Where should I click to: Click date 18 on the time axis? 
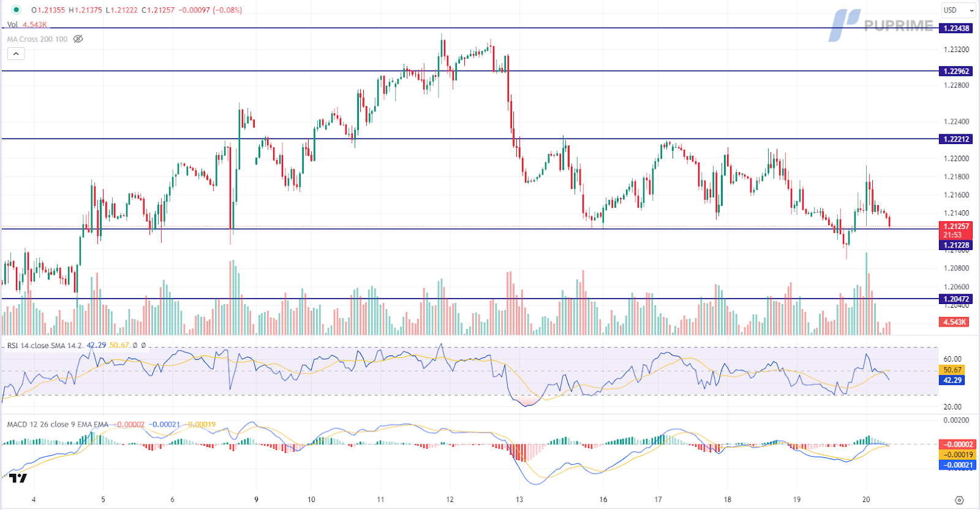pyautogui.click(x=728, y=500)
